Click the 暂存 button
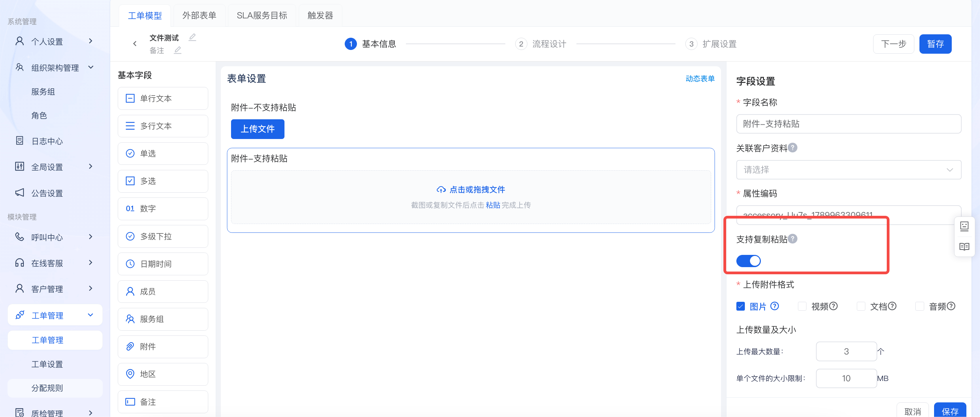The width and height of the screenshot is (980, 417). [x=935, y=44]
